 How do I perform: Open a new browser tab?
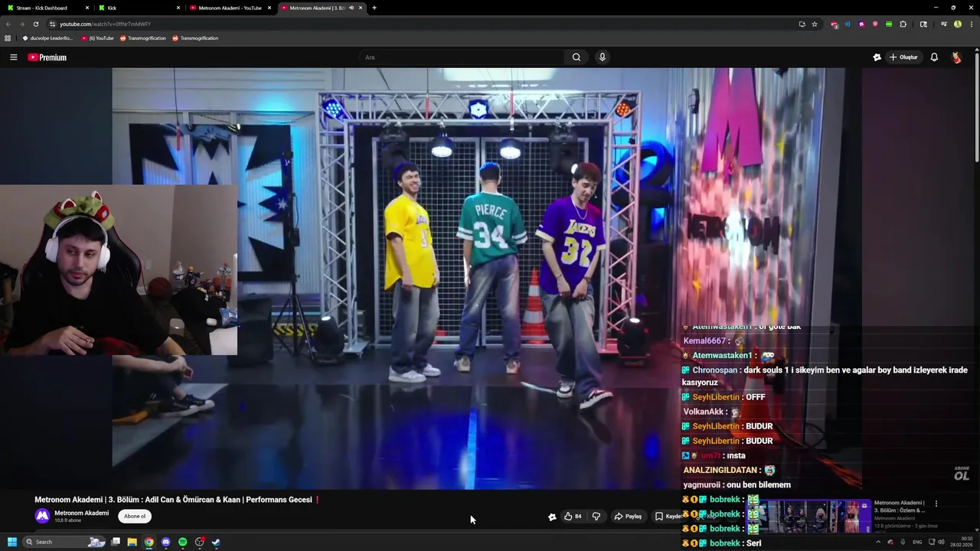click(374, 8)
